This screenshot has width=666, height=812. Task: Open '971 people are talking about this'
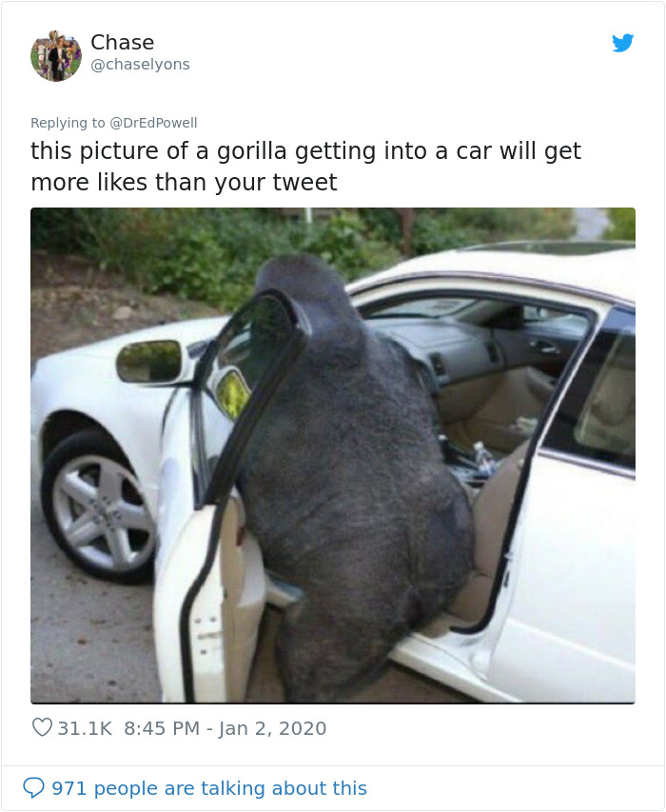(x=209, y=788)
